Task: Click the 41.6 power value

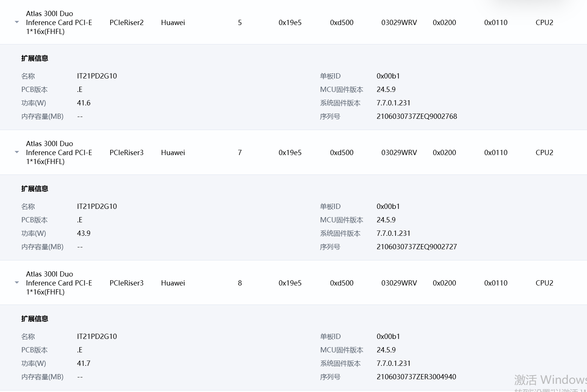Action: [x=83, y=103]
